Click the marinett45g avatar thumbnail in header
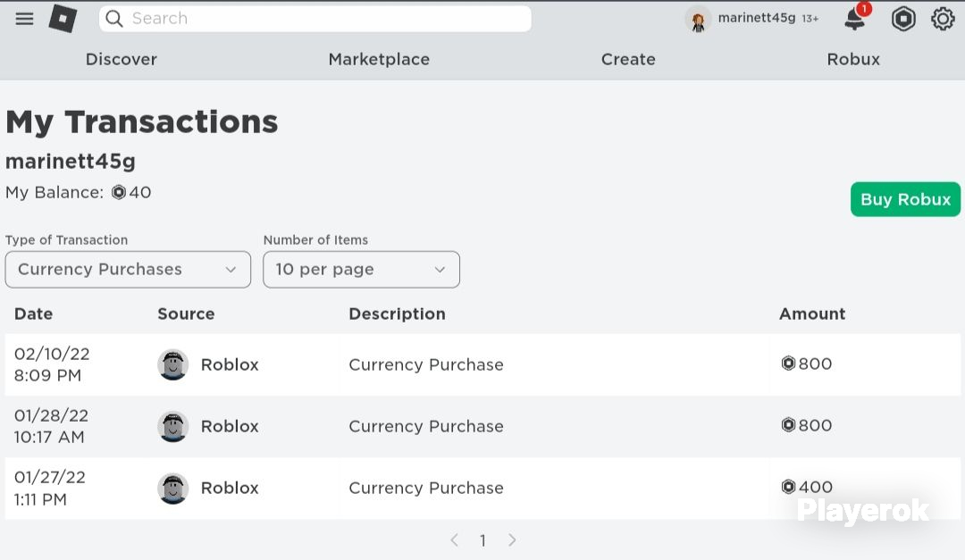This screenshot has height=560, width=965. point(698,20)
